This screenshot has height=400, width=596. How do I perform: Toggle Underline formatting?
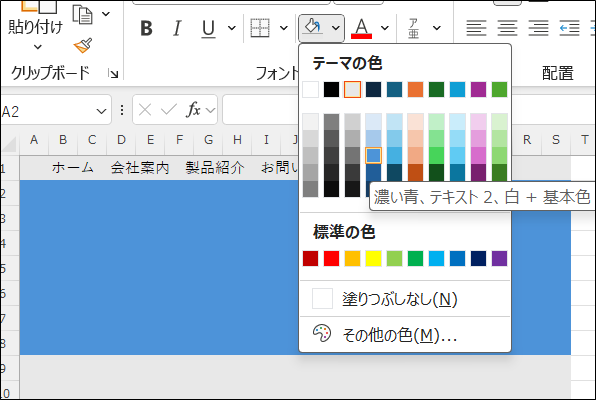[208, 28]
